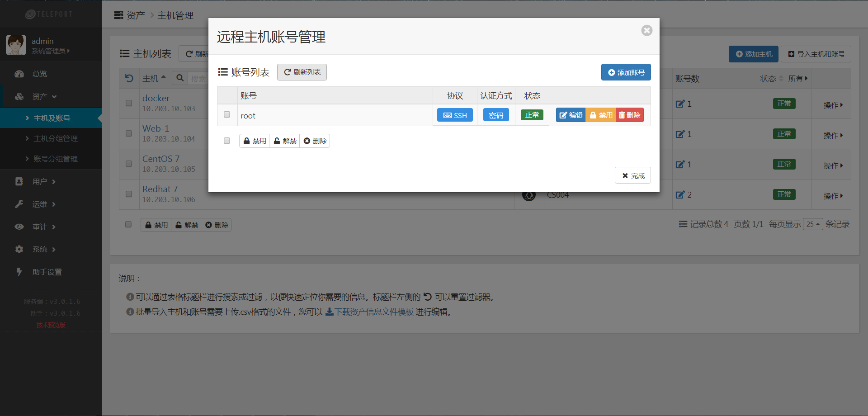
Task: Click host list bulk 删除 button
Action: (x=216, y=225)
